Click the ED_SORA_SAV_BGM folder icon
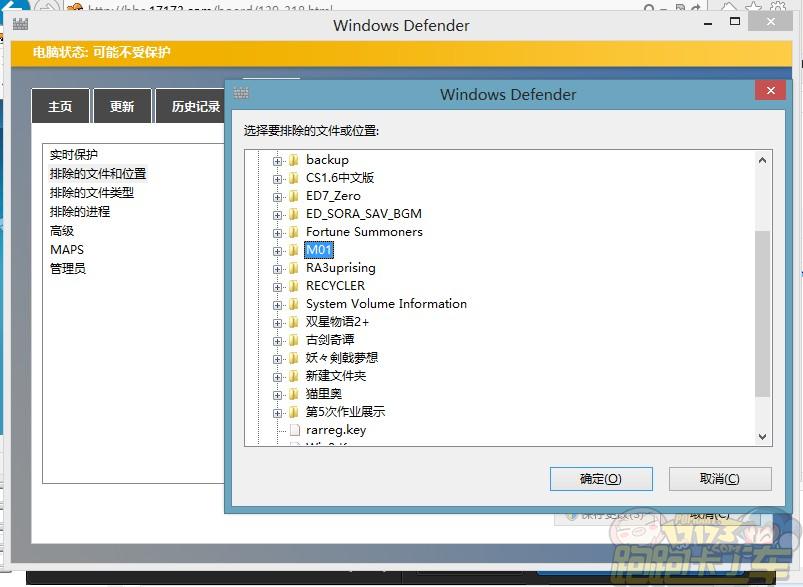 click(x=294, y=214)
